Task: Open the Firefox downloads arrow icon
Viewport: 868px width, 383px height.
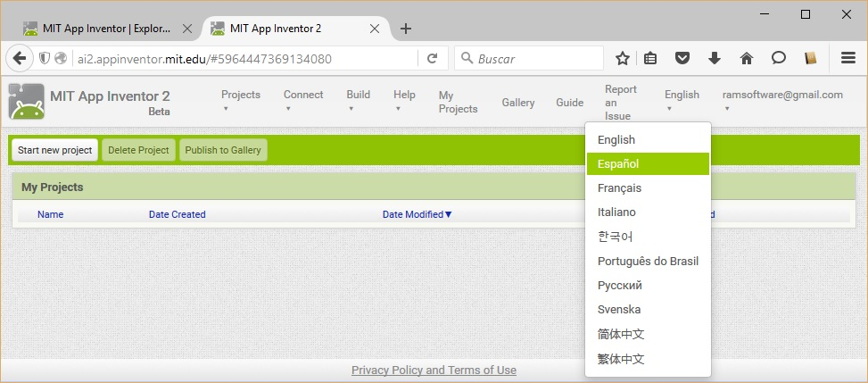Action: (x=715, y=58)
